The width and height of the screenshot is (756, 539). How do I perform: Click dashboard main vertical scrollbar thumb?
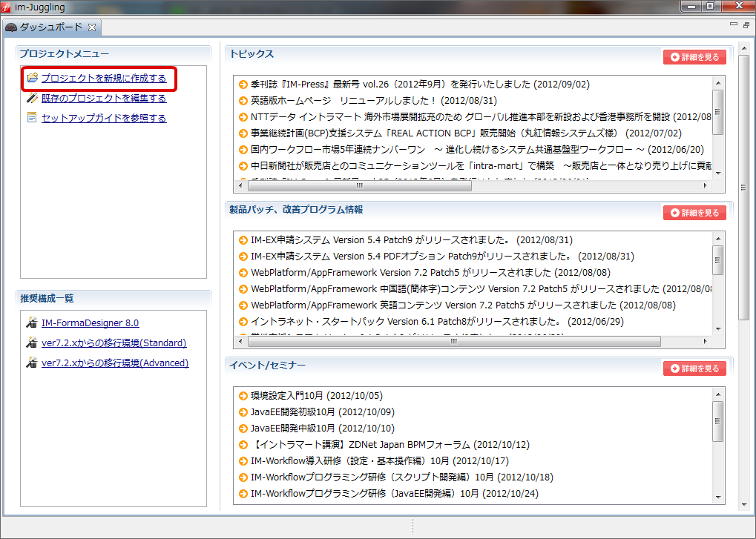[744, 187]
